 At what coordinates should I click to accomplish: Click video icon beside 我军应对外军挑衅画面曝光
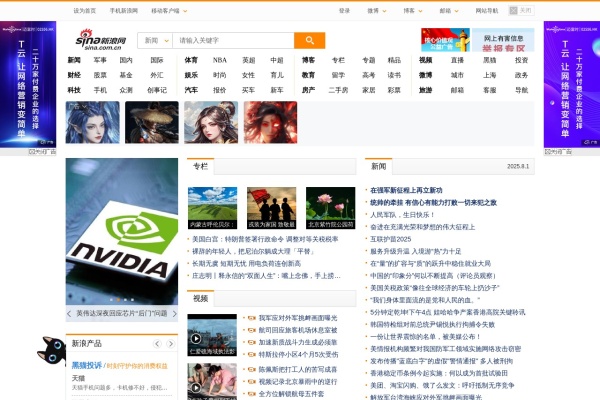251,318
